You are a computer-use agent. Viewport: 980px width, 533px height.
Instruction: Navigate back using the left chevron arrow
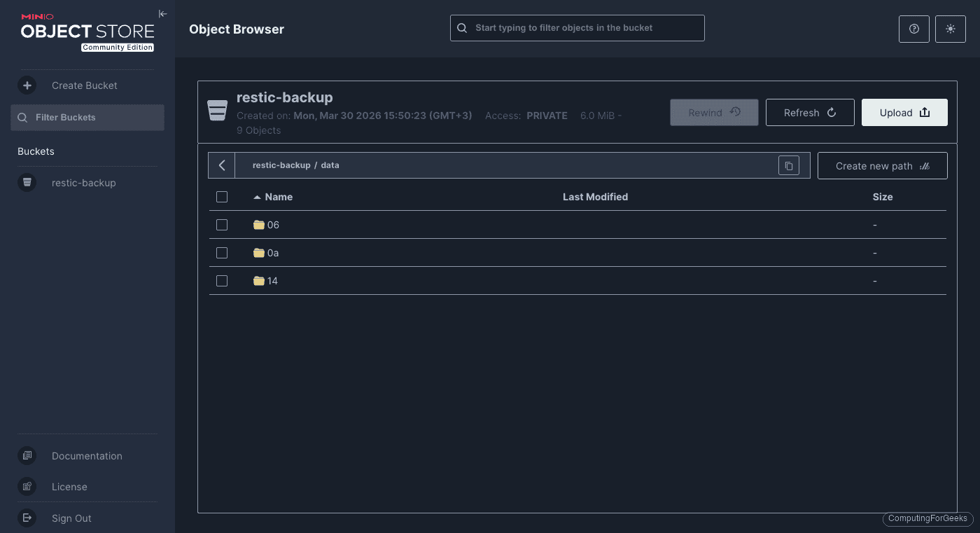pyautogui.click(x=221, y=165)
